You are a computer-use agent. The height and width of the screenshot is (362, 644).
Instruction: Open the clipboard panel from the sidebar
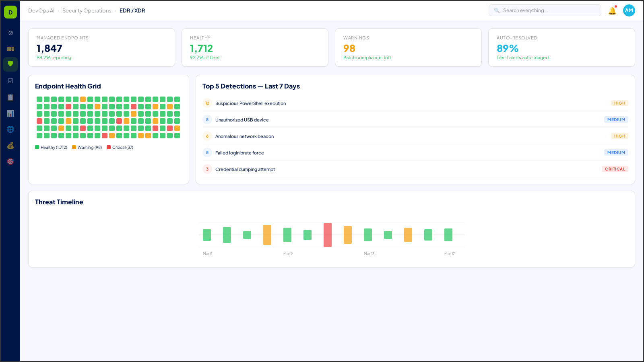click(10, 97)
